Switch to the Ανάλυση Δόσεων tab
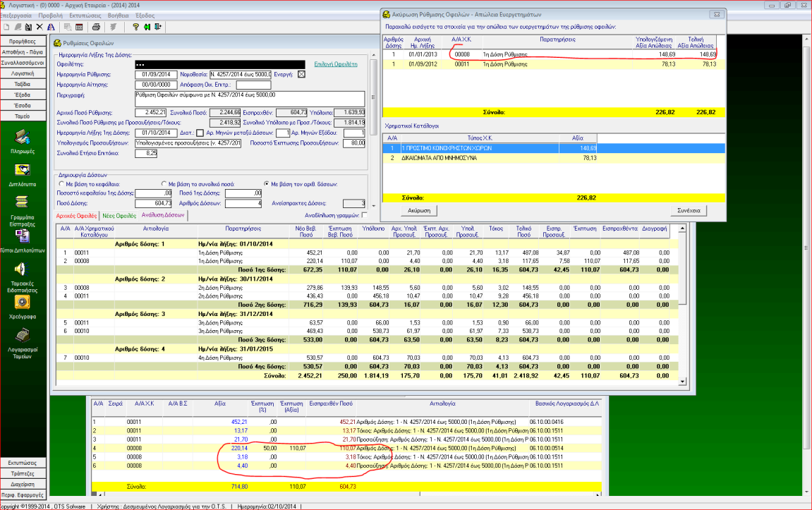 (162, 215)
